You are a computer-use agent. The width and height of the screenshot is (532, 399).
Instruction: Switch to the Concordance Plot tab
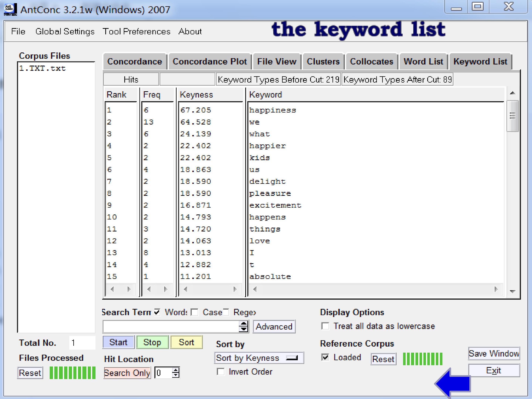click(x=210, y=62)
